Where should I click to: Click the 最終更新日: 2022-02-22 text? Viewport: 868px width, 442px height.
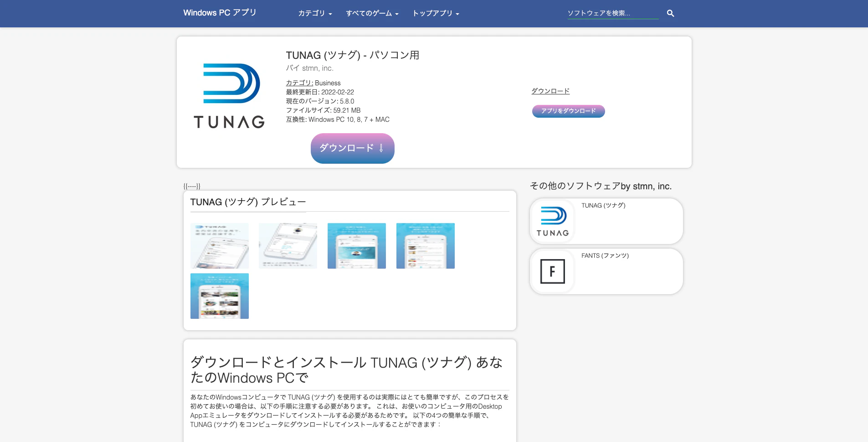click(320, 92)
